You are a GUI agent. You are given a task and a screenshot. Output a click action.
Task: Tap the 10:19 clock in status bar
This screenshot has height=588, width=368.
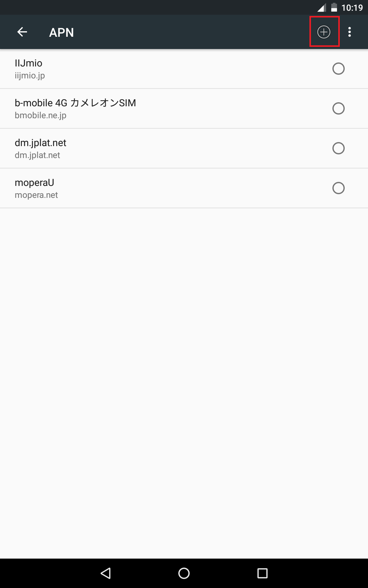click(352, 7)
